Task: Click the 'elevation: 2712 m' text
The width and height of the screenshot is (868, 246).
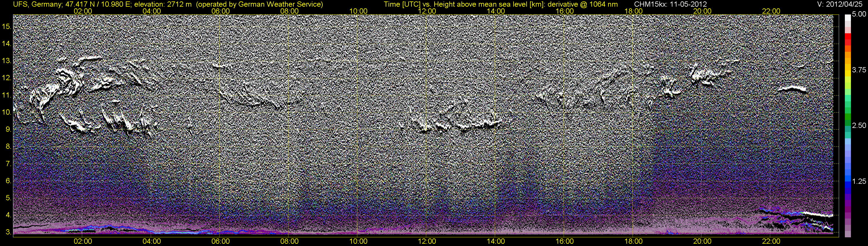Action: click(163, 4)
